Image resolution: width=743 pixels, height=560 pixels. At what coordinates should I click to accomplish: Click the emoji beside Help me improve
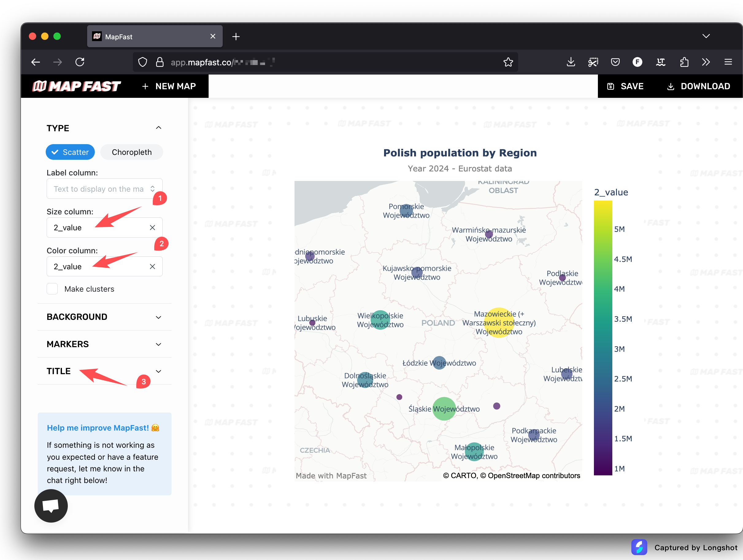[155, 428]
